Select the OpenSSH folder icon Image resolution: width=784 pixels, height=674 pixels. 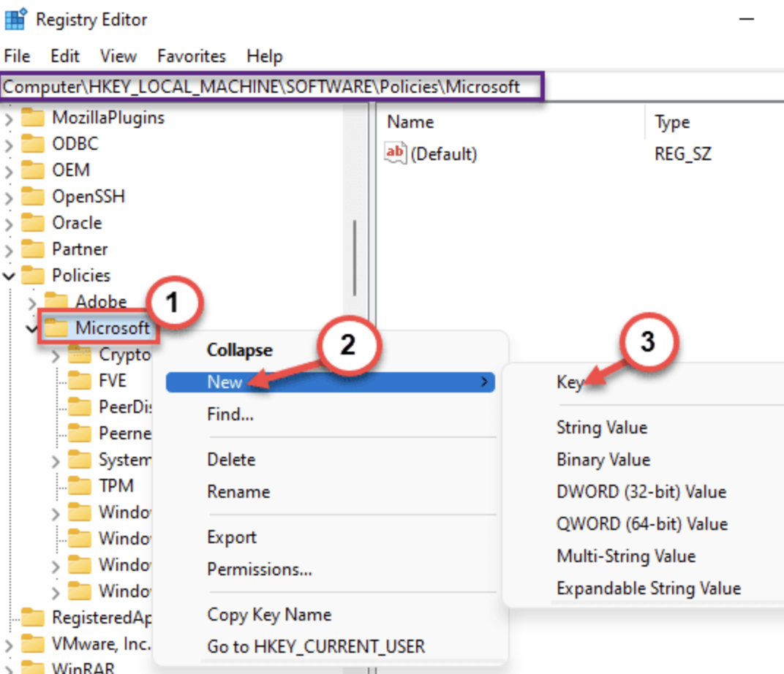pyautogui.click(x=33, y=197)
